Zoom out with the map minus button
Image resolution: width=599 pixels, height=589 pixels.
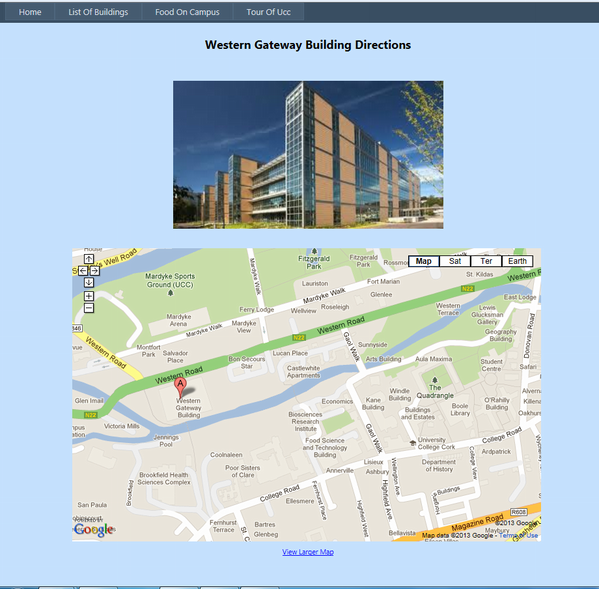(89, 308)
